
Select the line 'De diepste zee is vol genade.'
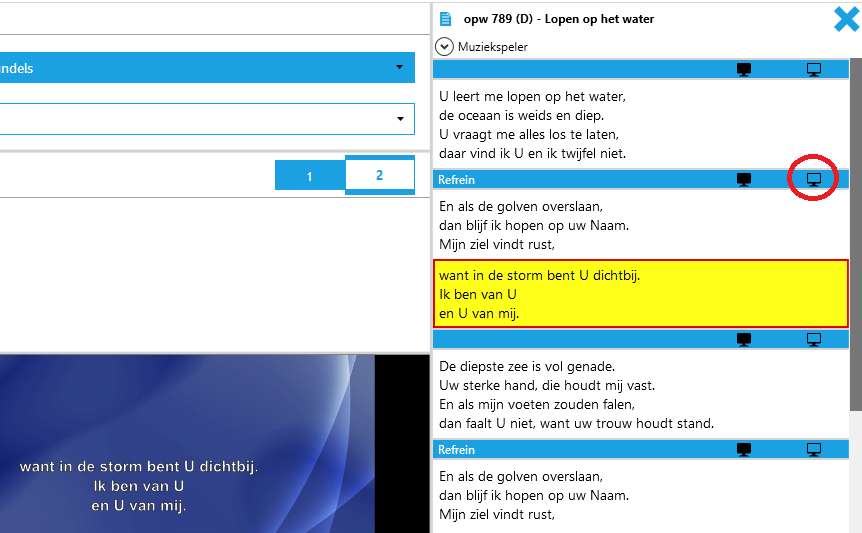click(527, 367)
